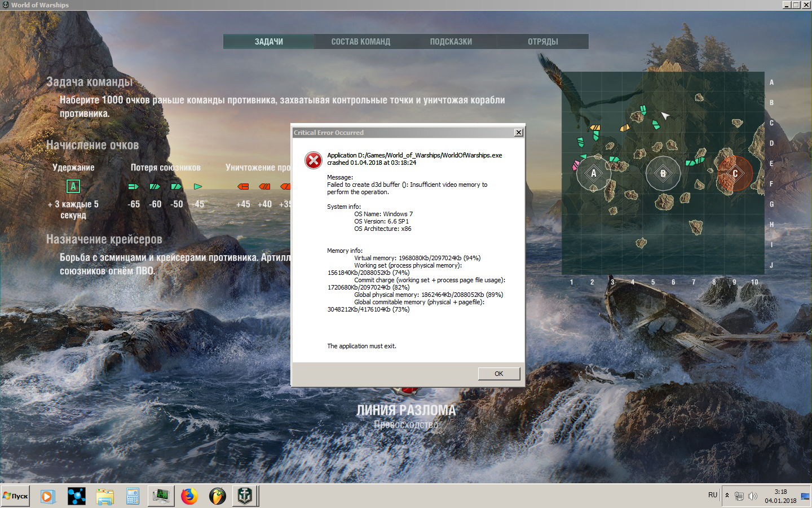Screen dimensions: 812x508
Task: Click capture point B on the minimap
Action: tap(663, 173)
